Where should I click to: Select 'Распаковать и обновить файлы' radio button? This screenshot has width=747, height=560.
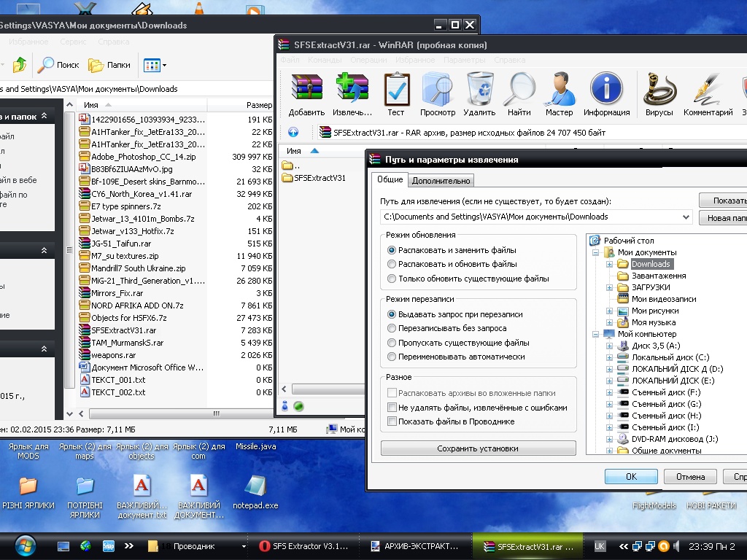[392, 264]
